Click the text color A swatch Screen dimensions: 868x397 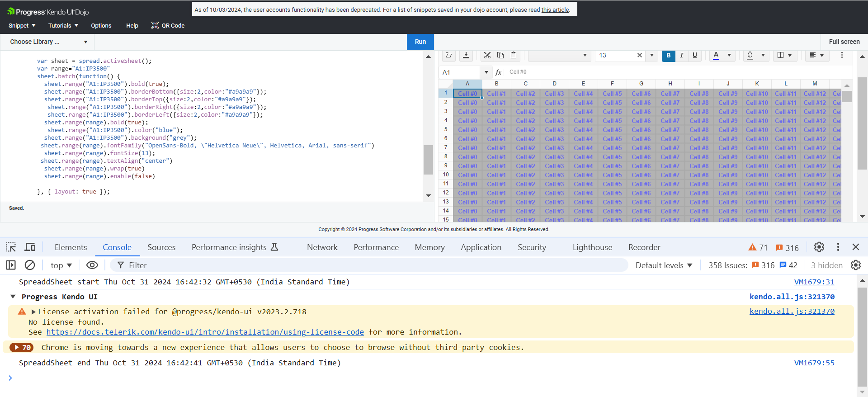pos(716,55)
